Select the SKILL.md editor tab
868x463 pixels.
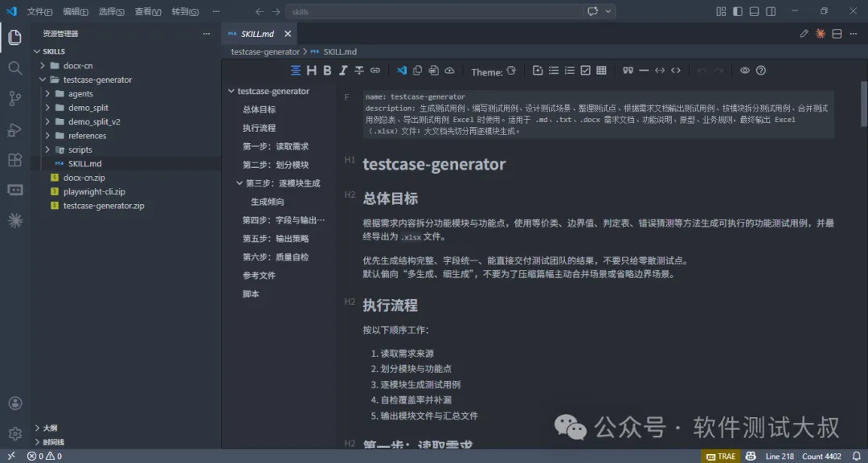(259, 34)
